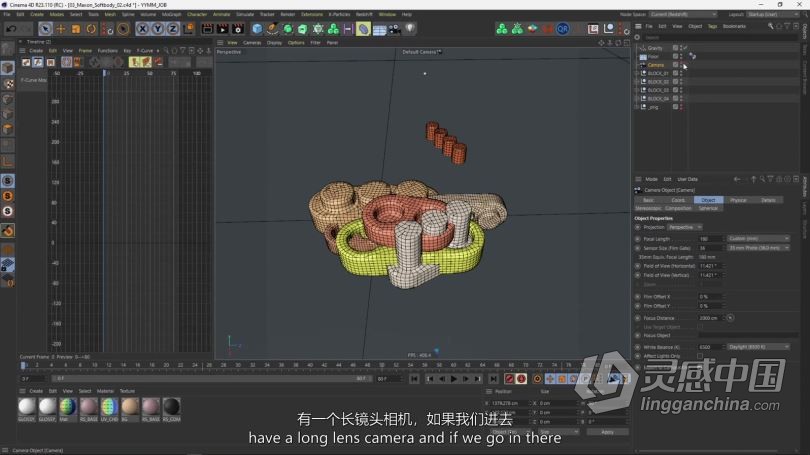The height and width of the screenshot is (455, 810).
Task: Switch to the Basic tab
Action: pyautogui.click(x=648, y=200)
